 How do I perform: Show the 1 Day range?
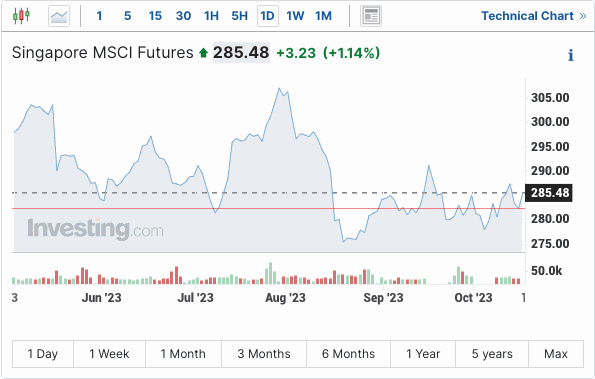[x=43, y=354]
